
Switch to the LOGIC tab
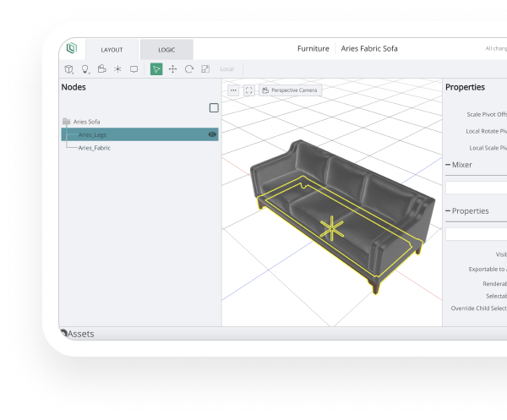coord(166,50)
